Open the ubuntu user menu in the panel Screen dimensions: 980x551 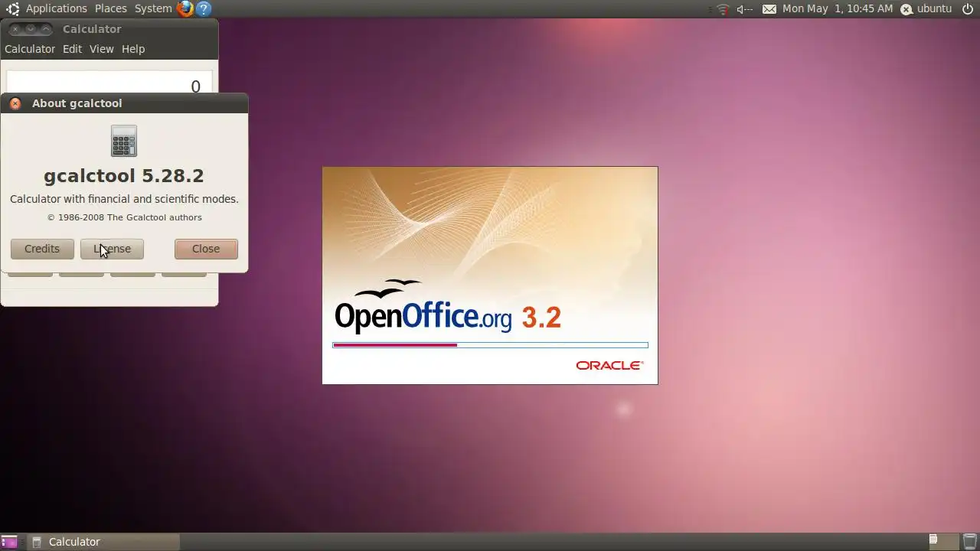(x=926, y=9)
